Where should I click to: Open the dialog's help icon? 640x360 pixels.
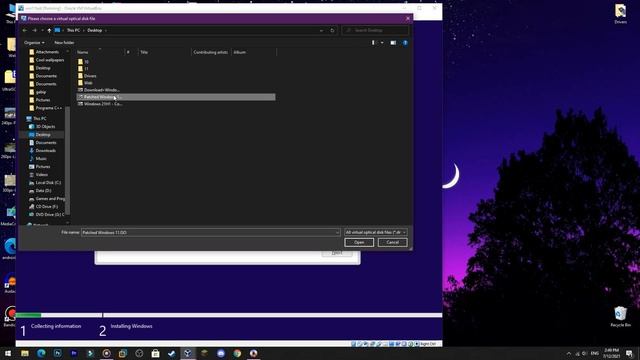click(405, 42)
